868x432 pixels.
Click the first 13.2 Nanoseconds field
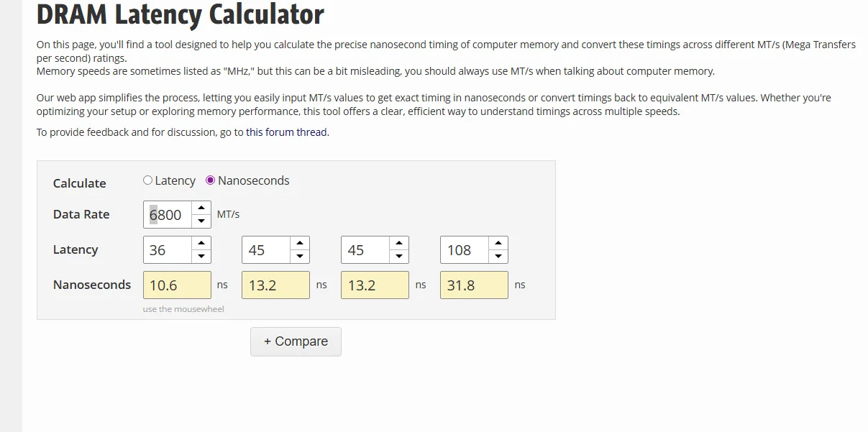[276, 285]
